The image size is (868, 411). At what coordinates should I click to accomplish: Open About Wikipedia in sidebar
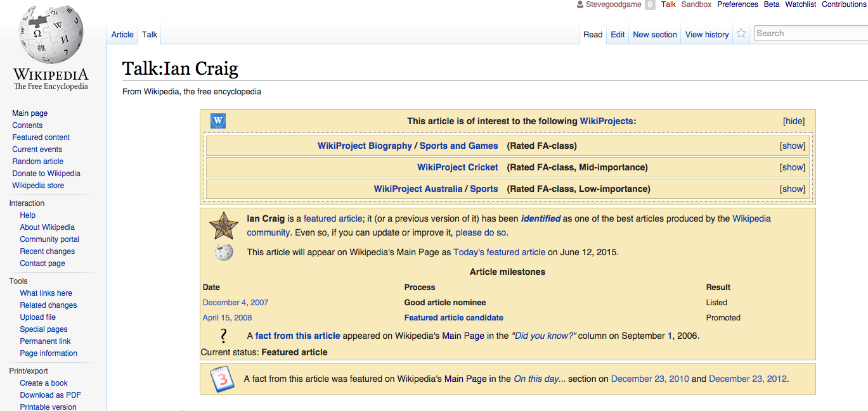click(x=48, y=227)
